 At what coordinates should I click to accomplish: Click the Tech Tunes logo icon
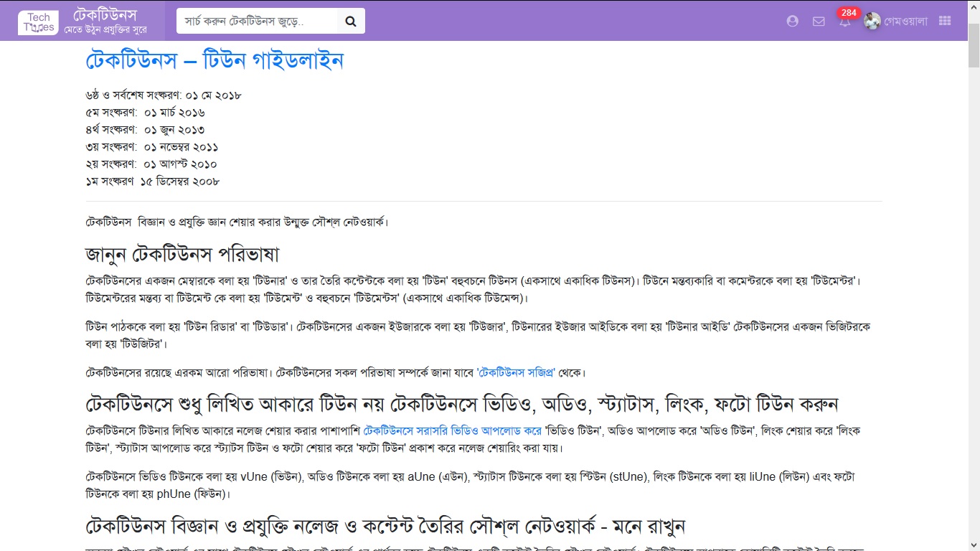(x=38, y=22)
